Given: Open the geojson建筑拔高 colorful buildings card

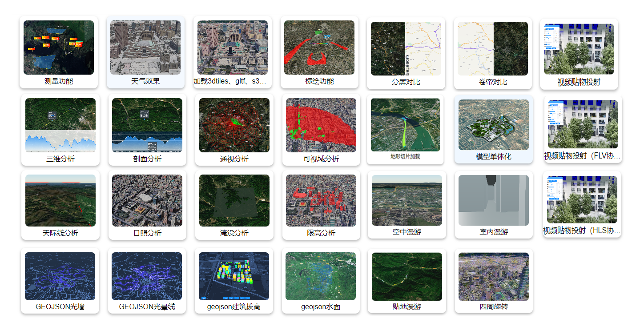Looking at the screenshot, I should pos(233,277).
